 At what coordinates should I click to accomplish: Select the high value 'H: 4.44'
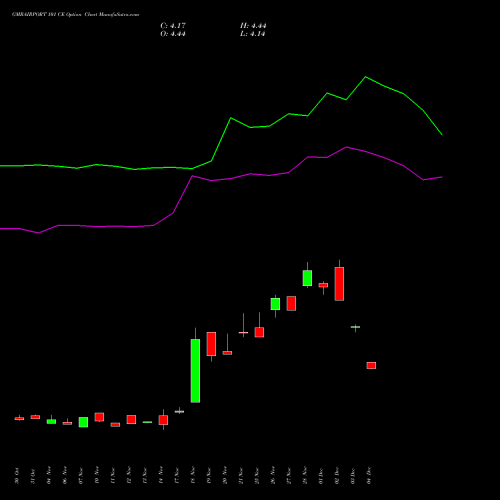[253, 26]
